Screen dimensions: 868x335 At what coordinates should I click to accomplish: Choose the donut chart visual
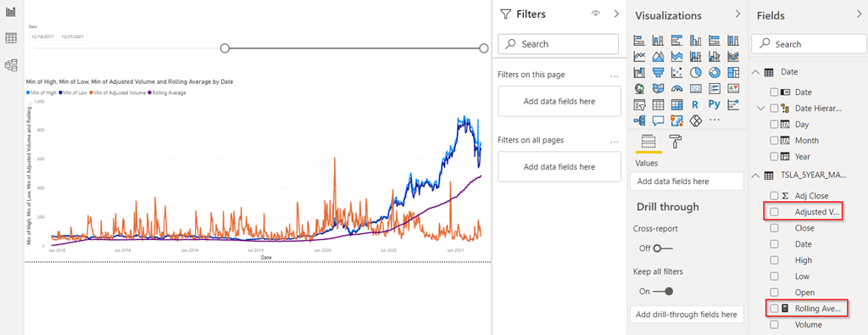point(715,73)
